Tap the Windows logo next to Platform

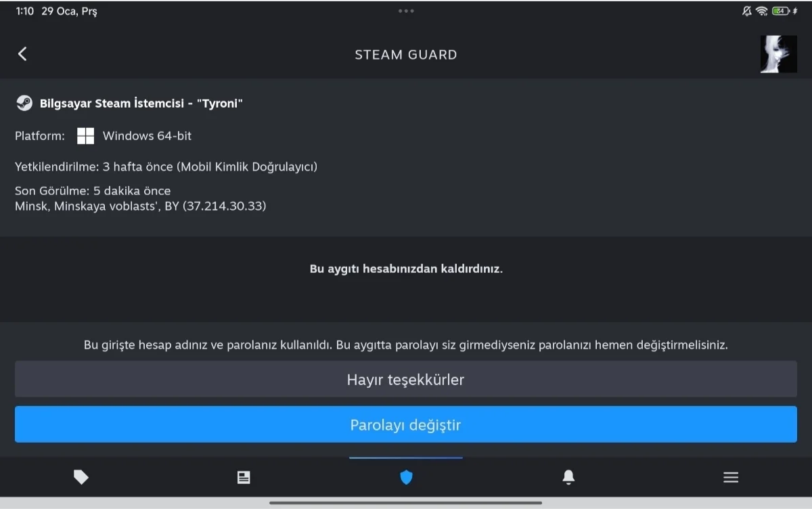click(x=85, y=136)
